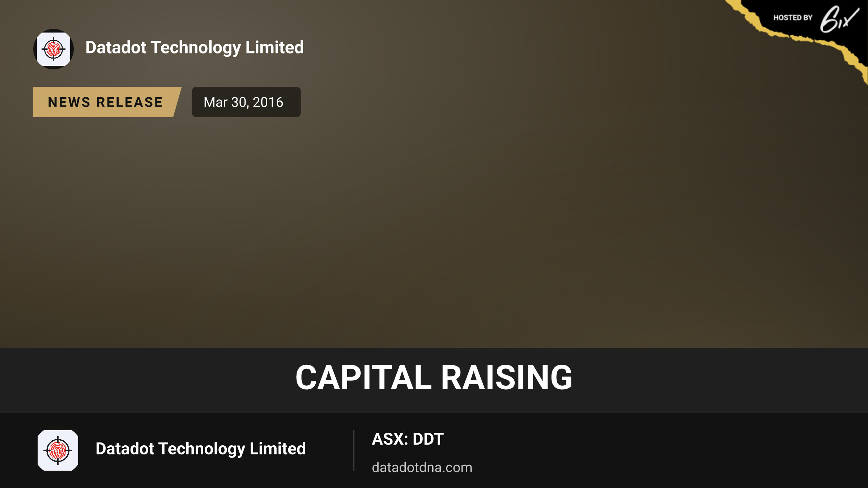
Task: Click the word Limited in the header title
Action: pos(275,47)
